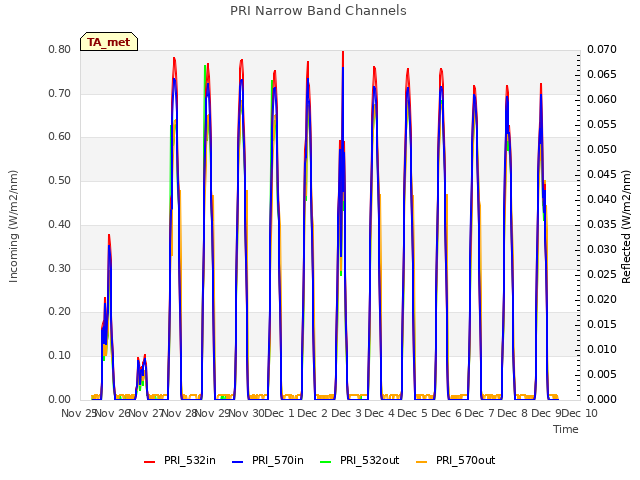Click the 0.040 right axis tick label
The height and width of the screenshot is (480, 640).
point(602,200)
